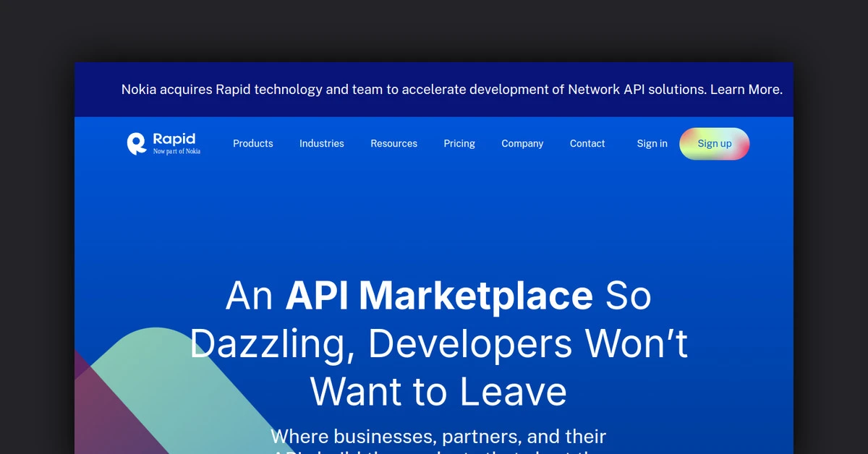Click the teal rounded decorative shape

point(166,376)
